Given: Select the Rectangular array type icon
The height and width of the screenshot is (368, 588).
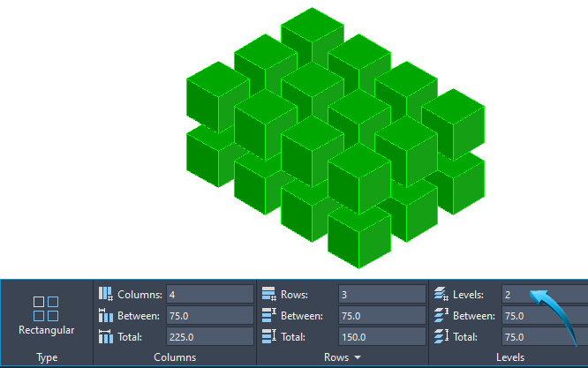Looking at the screenshot, I should [x=46, y=308].
